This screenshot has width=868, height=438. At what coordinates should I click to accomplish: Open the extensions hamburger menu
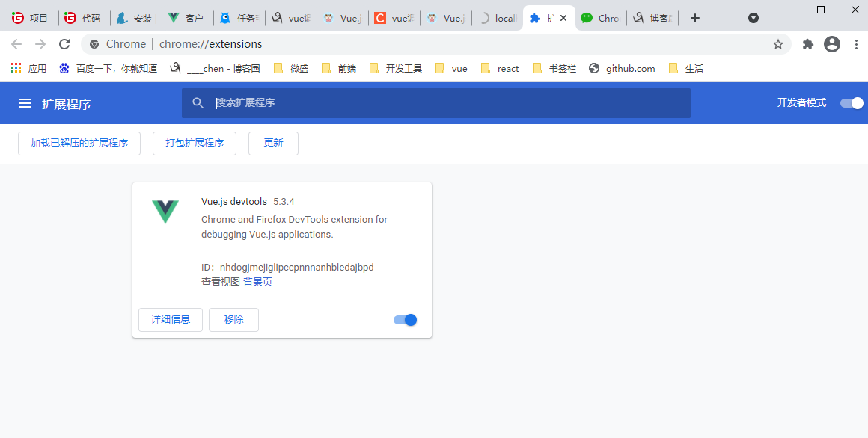(x=25, y=103)
